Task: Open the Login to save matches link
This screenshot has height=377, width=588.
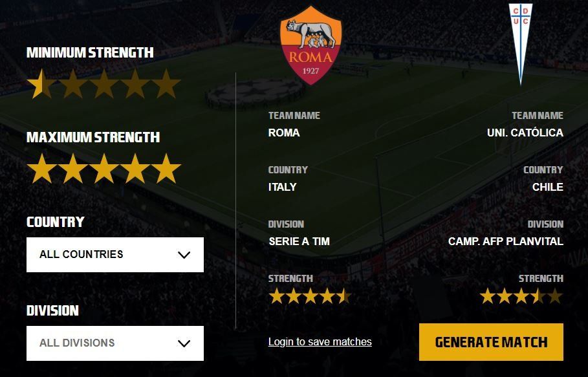Action: coord(320,341)
